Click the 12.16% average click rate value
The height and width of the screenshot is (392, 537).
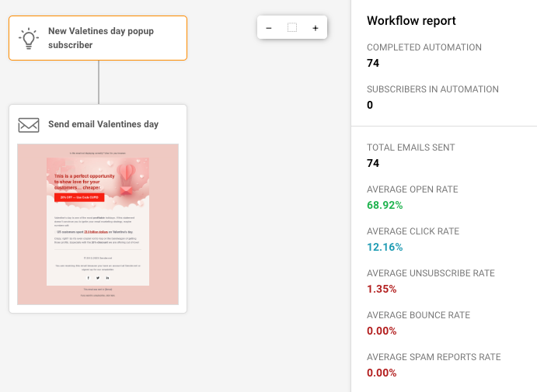(x=386, y=247)
